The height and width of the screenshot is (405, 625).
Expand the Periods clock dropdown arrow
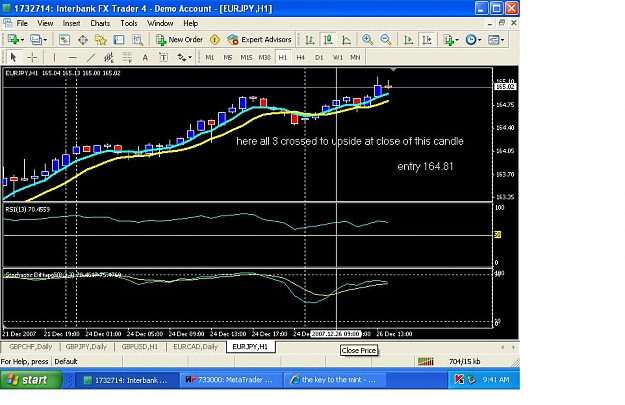[480, 40]
